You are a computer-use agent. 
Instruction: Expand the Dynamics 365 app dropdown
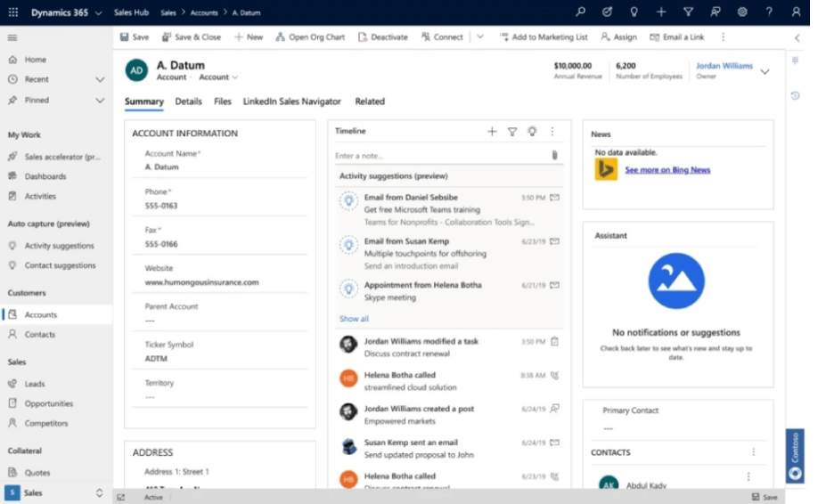tap(98, 12)
